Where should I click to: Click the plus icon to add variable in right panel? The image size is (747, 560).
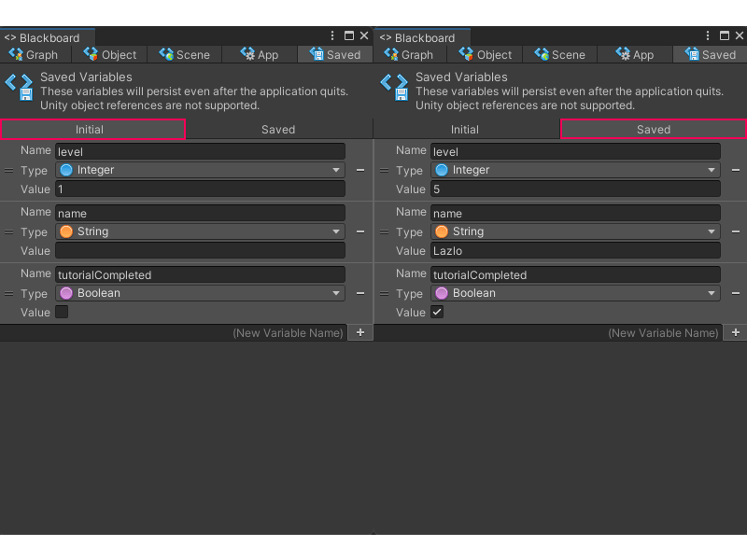pyautogui.click(x=736, y=332)
